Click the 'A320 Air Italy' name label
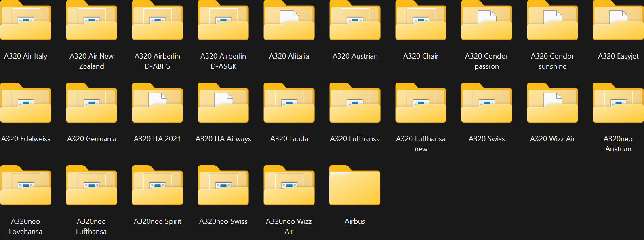Viewport: 644px width, 240px height. click(26, 56)
